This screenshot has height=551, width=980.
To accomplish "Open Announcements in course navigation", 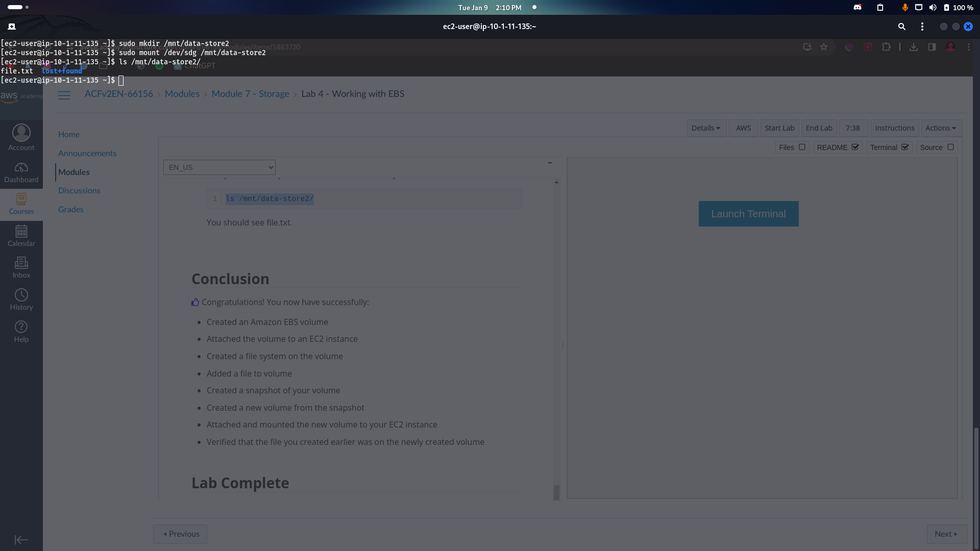I will (x=87, y=153).
